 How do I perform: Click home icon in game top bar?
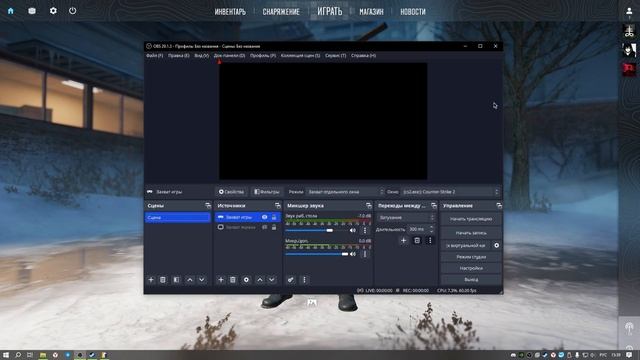click(x=11, y=11)
